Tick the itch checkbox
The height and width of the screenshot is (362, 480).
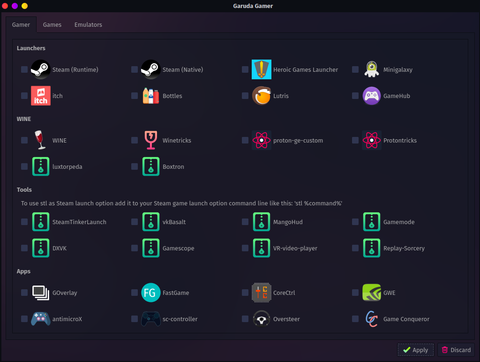(24, 96)
